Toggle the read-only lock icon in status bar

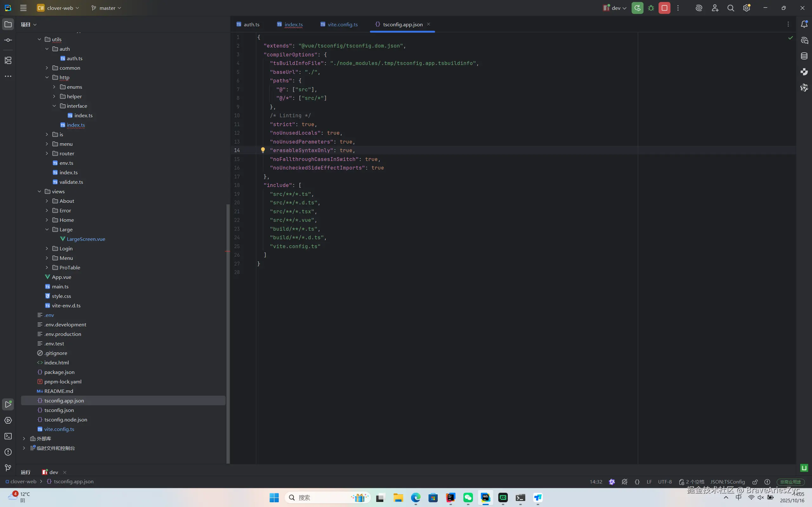[755, 482]
